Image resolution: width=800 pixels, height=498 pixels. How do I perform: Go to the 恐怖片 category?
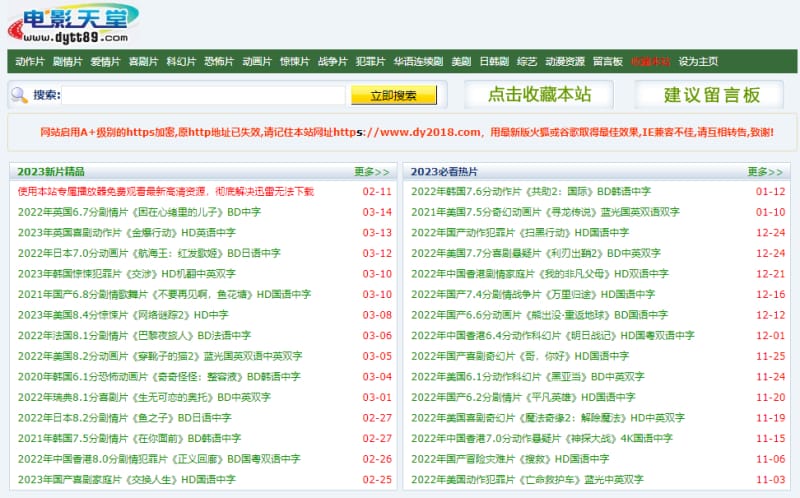(219, 62)
